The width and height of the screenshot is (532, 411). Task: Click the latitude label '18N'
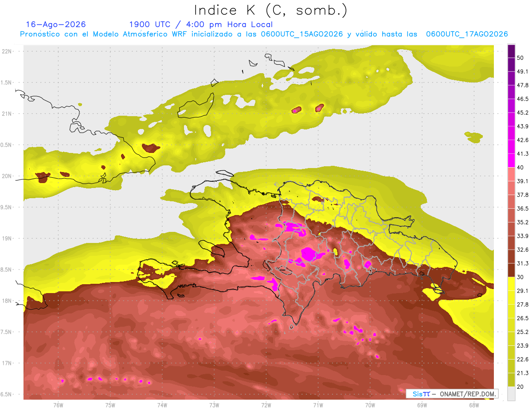(7, 301)
